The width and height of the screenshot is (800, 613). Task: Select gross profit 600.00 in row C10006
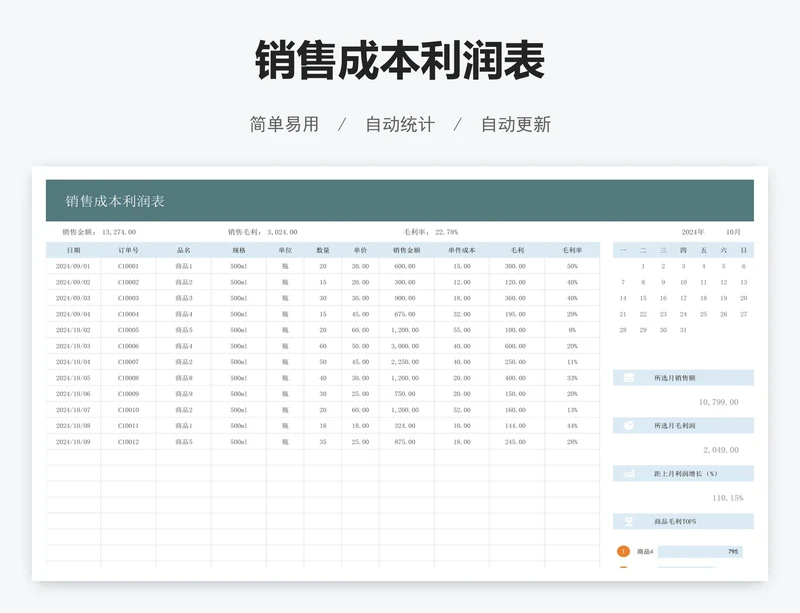[517, 346]
